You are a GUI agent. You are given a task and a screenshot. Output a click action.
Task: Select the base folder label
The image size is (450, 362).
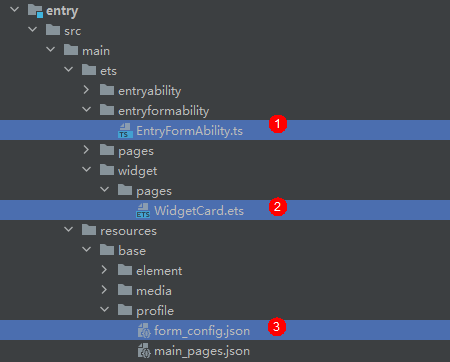pyautogui.click(x=132, y=251)
